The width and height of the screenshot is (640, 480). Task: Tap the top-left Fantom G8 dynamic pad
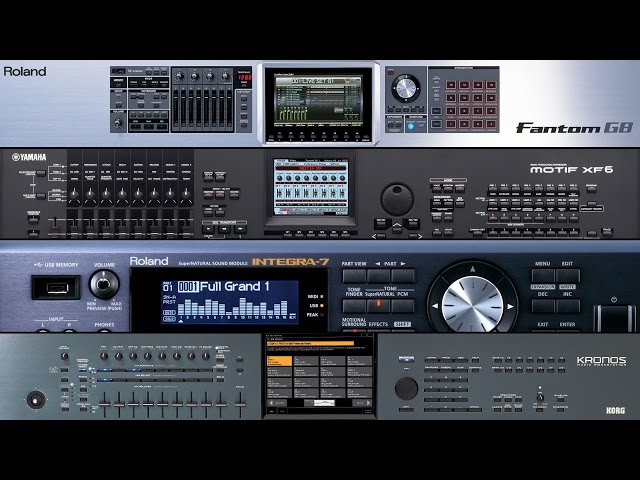[x=451, y=85]
